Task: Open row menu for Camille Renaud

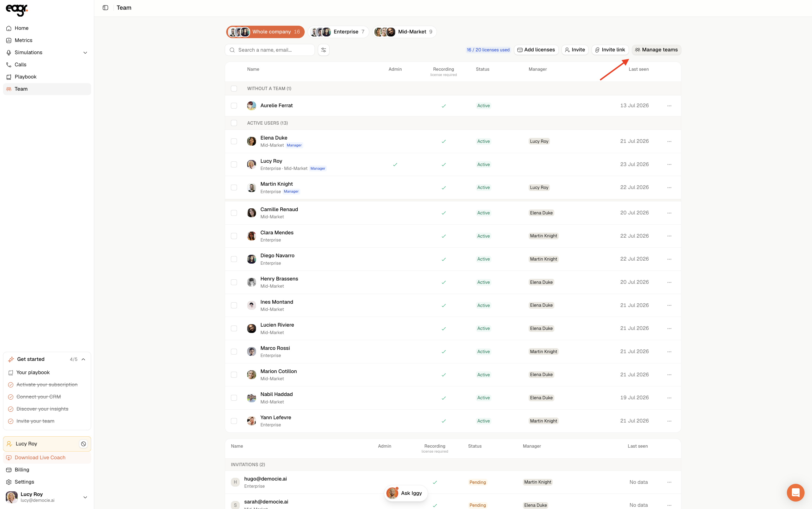Action: (x=669, y=213)
